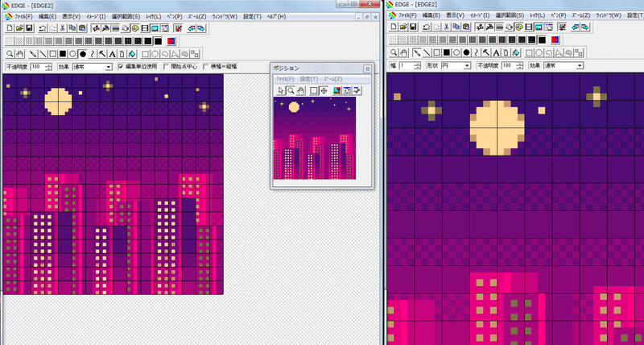Open 編集(E) menu in left window
The width and height of the screenshot is (644, 345).
pos(47,17)
